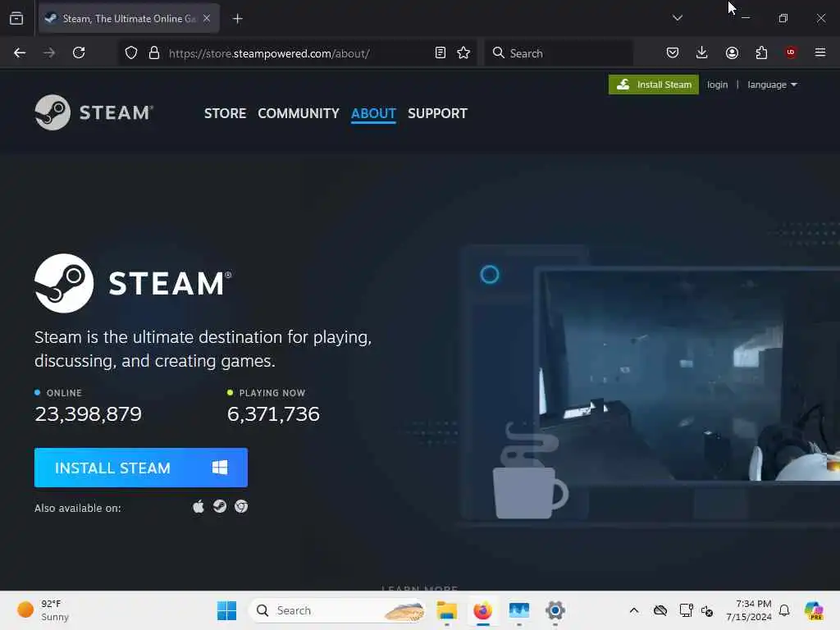Click the "Also available on:" text
This screenshot has height=630, width=840.
pos(78,508)
